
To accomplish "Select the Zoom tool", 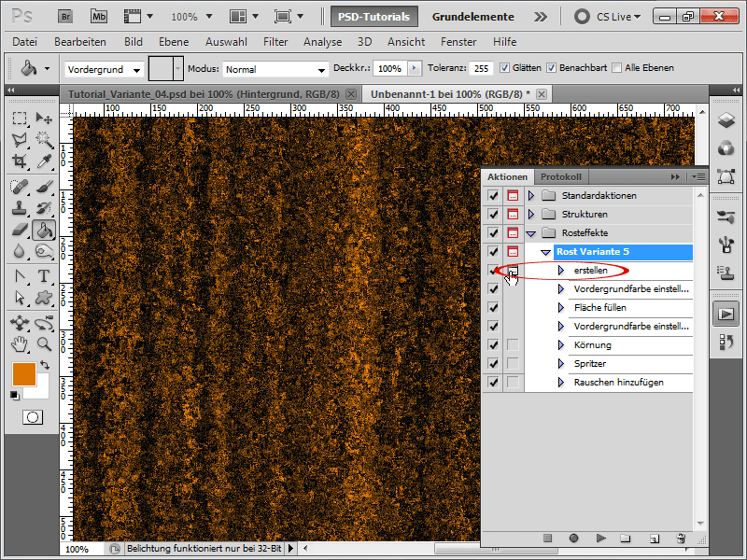I will (44, 343).
